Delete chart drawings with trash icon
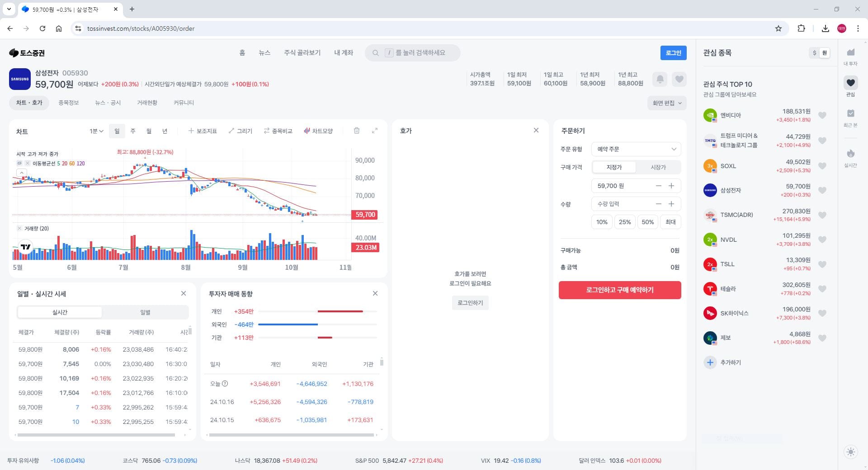Image resolution: width=868 pixels, height=470 pixels. pyautogui.click(x=357, y=131)
